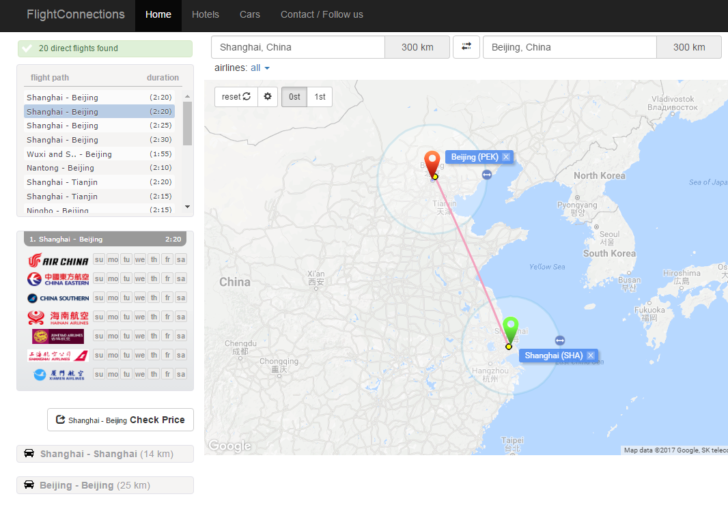Remove Beijing (PEK) label with X
The width and height of the screenshot is (728, 505).
[506, 157]
